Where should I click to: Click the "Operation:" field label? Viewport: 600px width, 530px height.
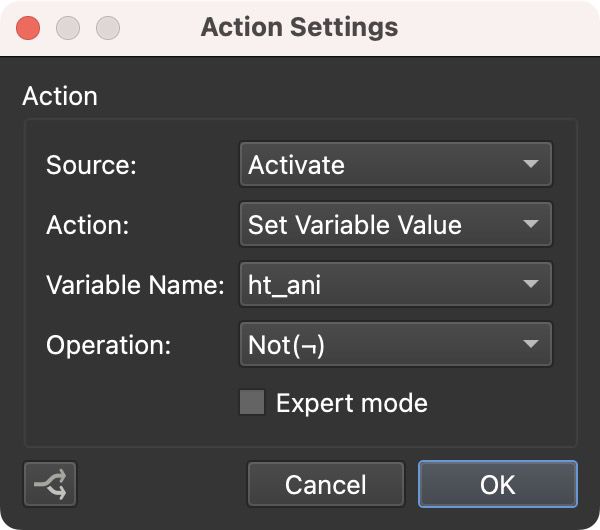pos(109,346)
